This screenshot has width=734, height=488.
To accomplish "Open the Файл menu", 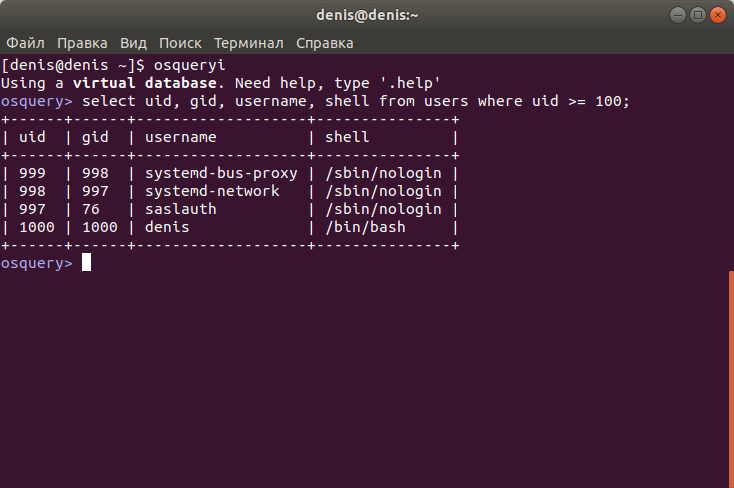I will pos(25,43).
